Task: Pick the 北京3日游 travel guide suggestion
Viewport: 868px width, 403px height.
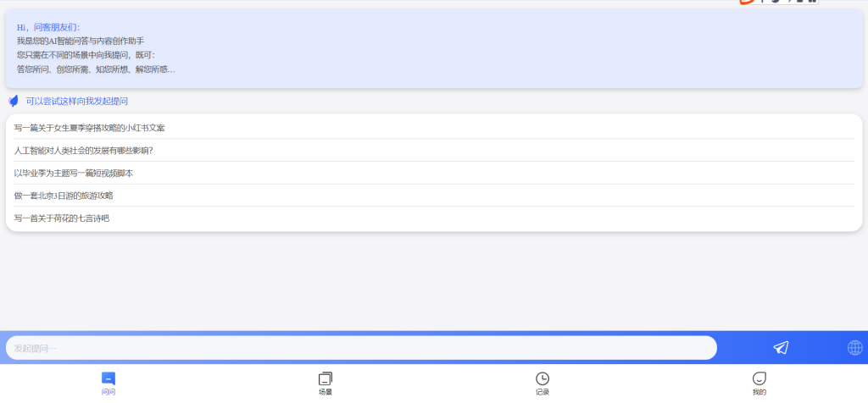Action: point(434,196)
